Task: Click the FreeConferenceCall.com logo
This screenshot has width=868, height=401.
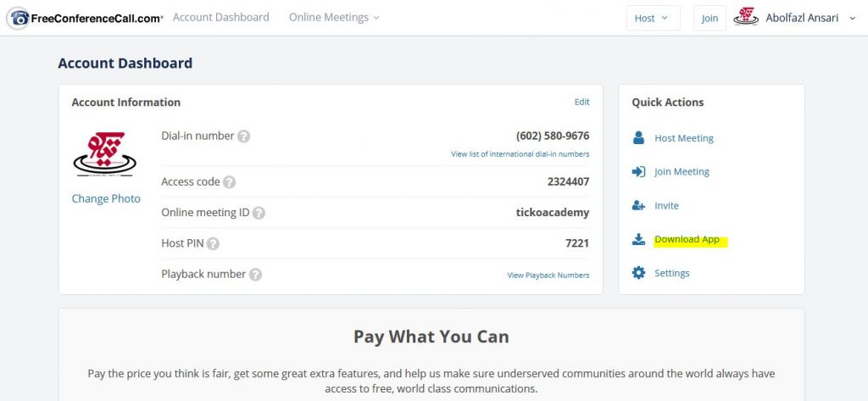Action: tap(85, 18)
